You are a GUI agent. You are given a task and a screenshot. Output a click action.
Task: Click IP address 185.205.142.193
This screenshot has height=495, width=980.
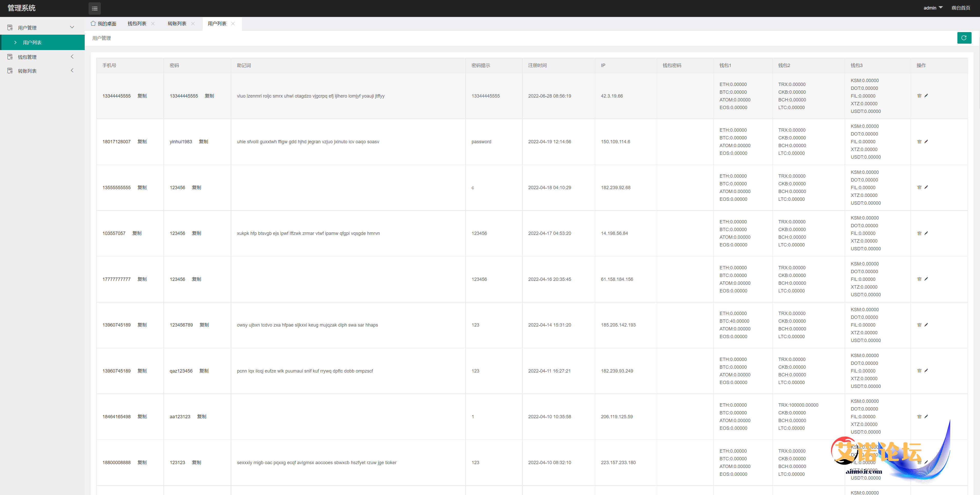(618, 325)
